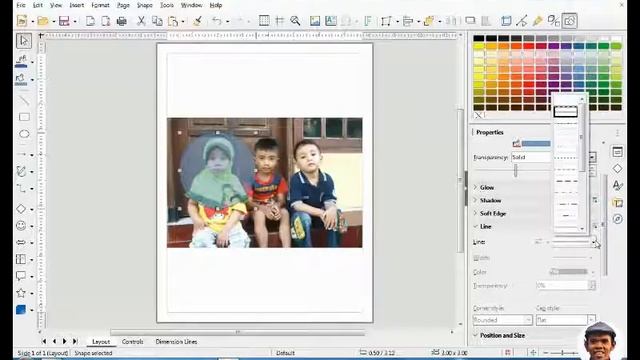This screenshot has height=360, width=640.
Task: Select the Connectors tool
Action: [21, 188]
